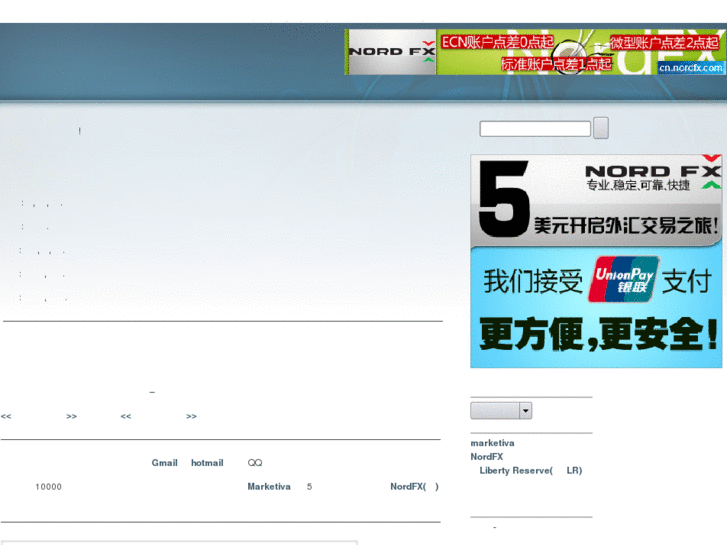Go to first << previous navigation link

tap(6, 417)
